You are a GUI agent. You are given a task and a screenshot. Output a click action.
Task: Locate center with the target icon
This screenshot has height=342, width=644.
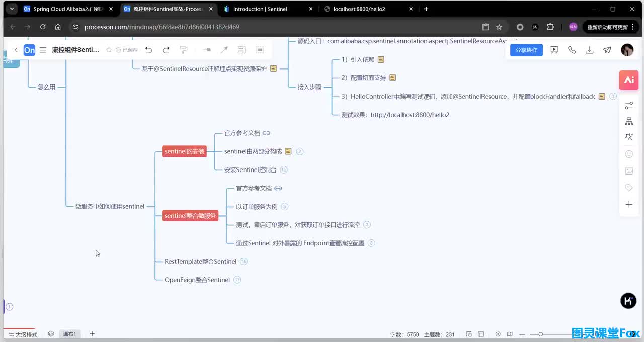(498, 334)
